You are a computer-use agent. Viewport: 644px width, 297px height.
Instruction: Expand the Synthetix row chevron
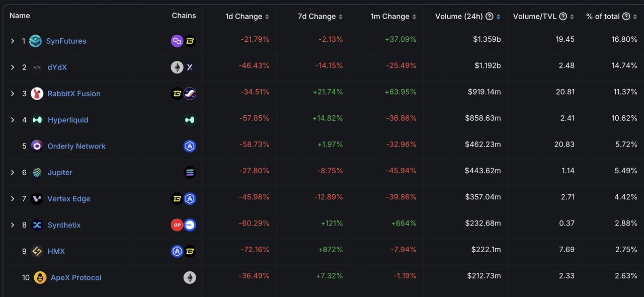pos(13,225)
